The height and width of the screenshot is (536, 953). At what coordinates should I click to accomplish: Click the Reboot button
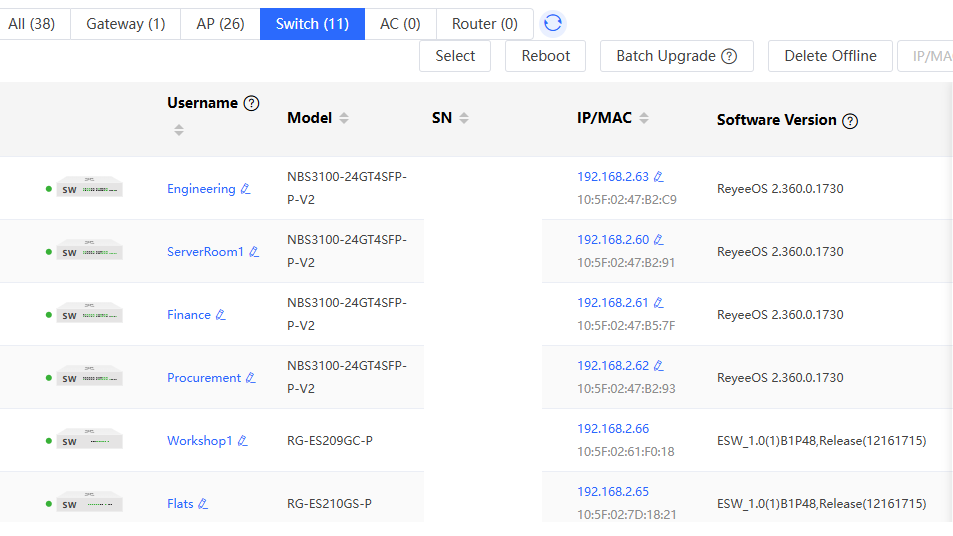pos(545,56)
